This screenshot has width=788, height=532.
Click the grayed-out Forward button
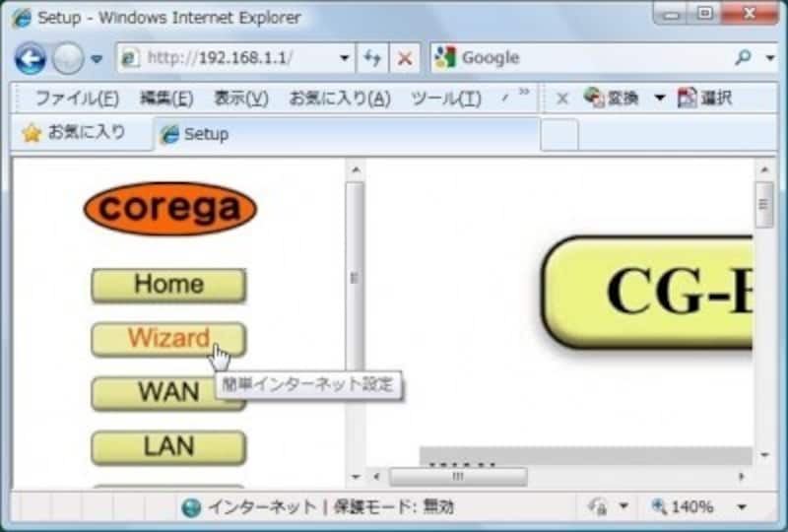pos(68,58)
